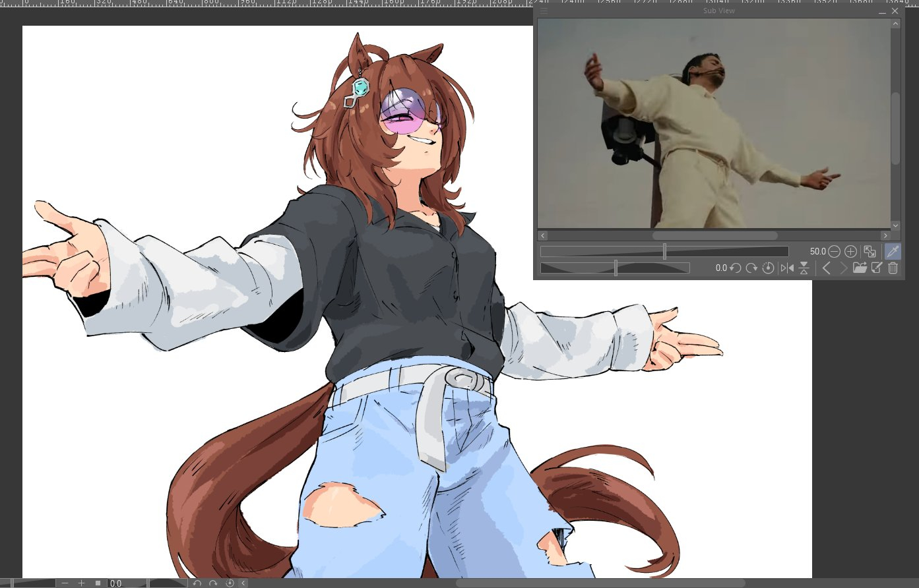Screen dimensions: 919x588
Task: Flip the Sub View image vertically
Action: point(804,268)
